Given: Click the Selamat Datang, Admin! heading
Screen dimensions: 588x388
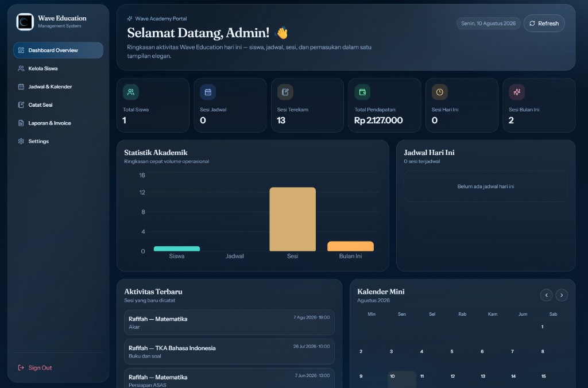Looking at the screenshot, I should pos(198,33).
